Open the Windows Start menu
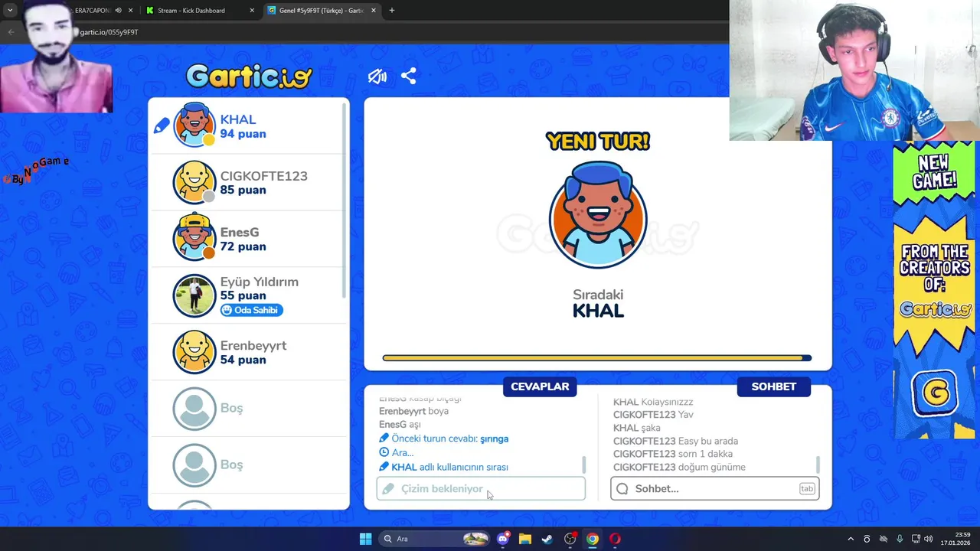This screenshot has width=980, height=551. tap(365, 539)
